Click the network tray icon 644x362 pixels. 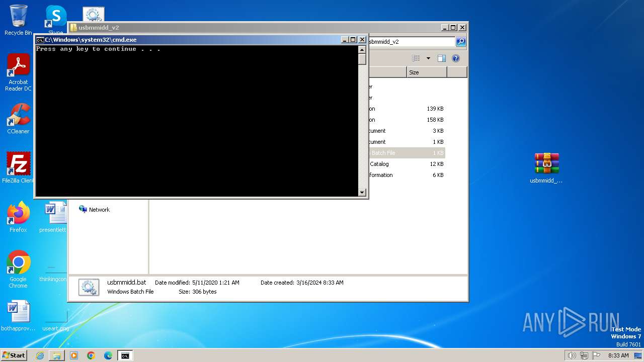[584, 355]
